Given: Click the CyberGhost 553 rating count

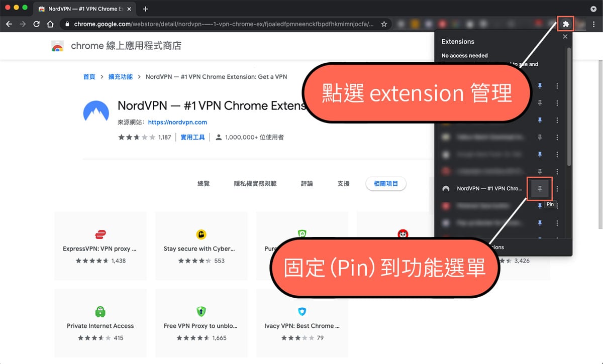Looking at the screenshot, I should (220, 261).
